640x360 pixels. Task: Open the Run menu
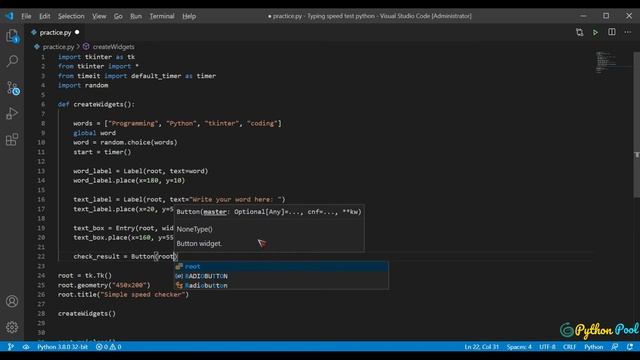pyautogui.click(x=136, y=16)
